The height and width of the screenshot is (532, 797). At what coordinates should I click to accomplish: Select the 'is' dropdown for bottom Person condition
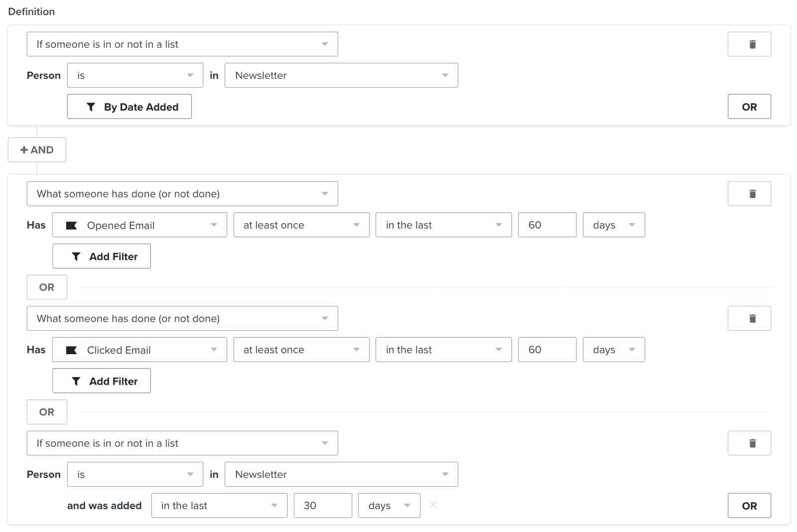(134, 474)
